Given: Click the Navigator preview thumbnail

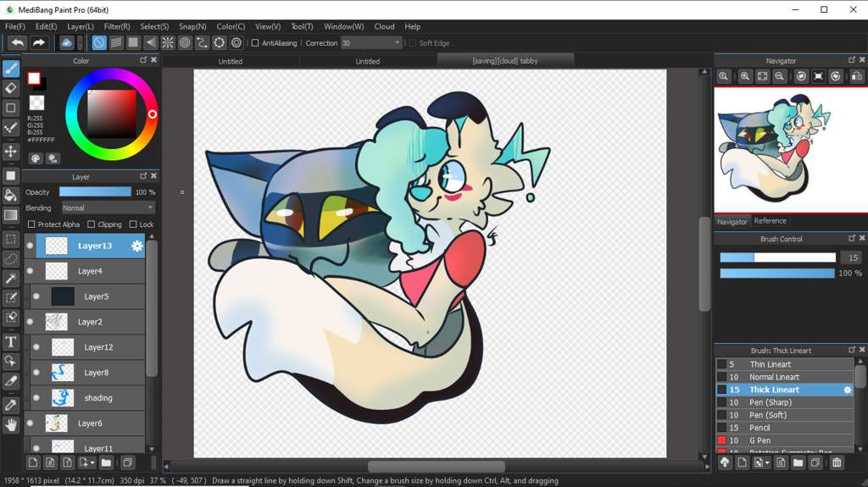Looking at the screenshot, I should (x=791, y=149).
